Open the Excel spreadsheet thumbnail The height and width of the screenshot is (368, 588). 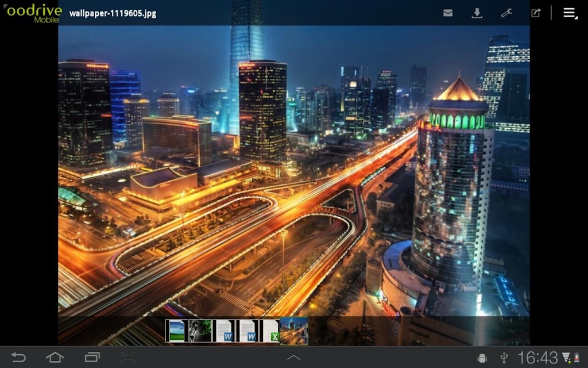tap(270, 331)
